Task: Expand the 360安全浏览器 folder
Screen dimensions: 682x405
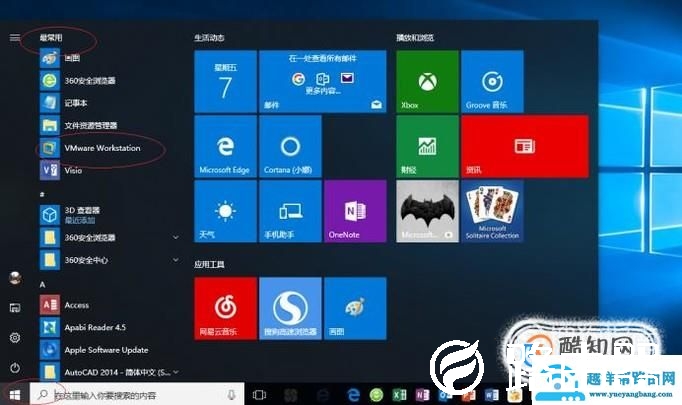Action: (176, 238)
